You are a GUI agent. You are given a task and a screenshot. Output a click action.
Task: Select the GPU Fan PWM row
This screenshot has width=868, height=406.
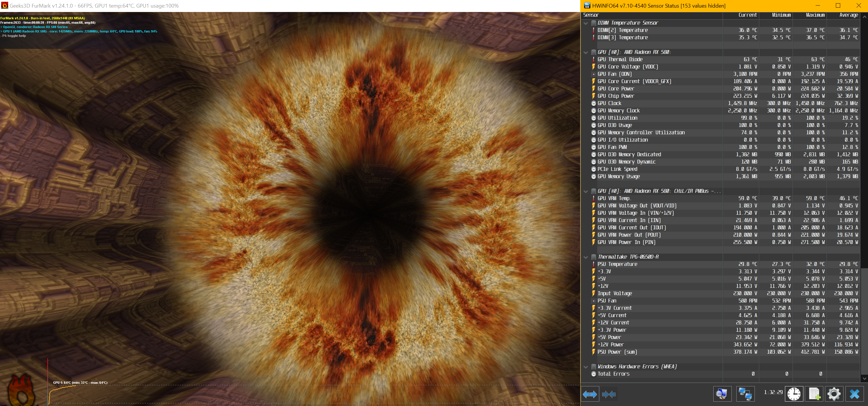coord(612,147)
